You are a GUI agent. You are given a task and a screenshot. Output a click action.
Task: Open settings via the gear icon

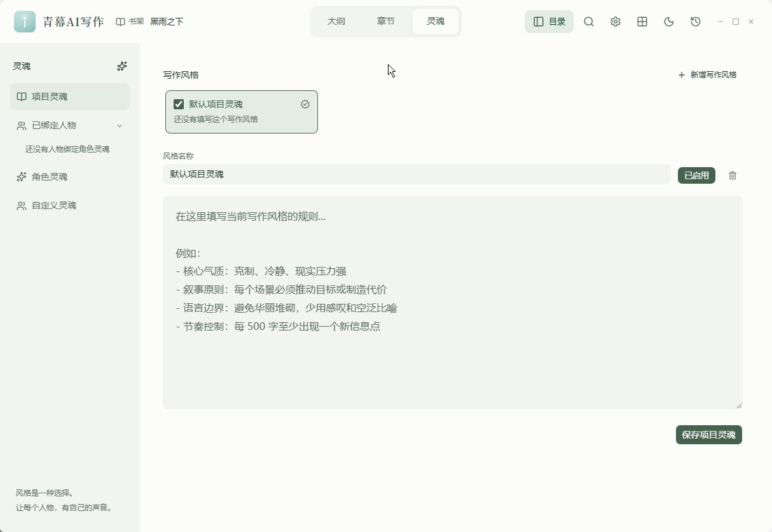coord(616,22)
